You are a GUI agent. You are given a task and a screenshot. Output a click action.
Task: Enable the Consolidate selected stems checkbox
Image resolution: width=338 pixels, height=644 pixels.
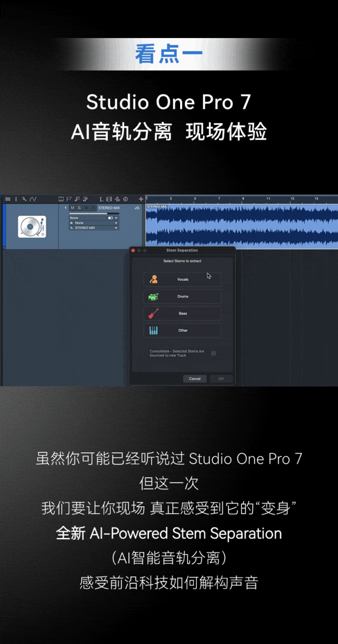tap(214, 353)
